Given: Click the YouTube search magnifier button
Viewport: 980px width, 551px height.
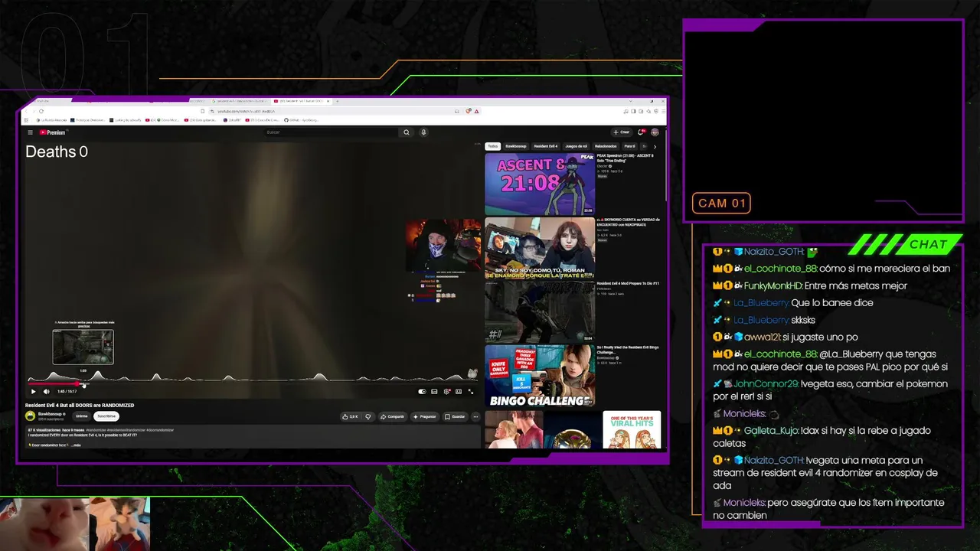Looking at the screenshot, I should [407, 132].
